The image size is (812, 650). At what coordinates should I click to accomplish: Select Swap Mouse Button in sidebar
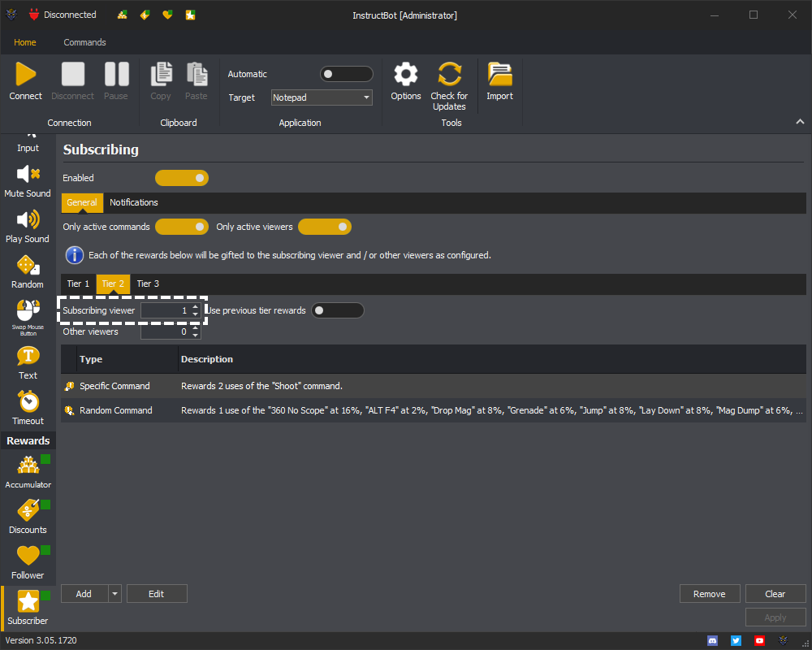click(x=28, y=318)
